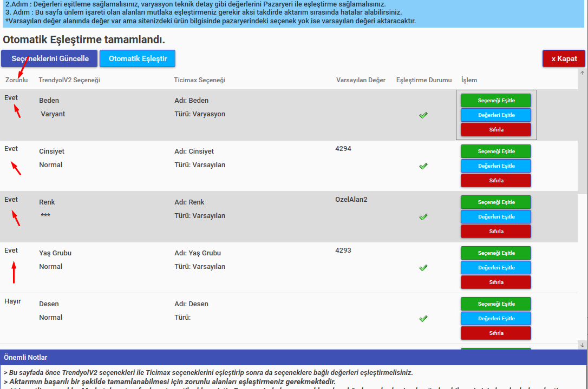Click the *** label under Renk

pos(45,215)
